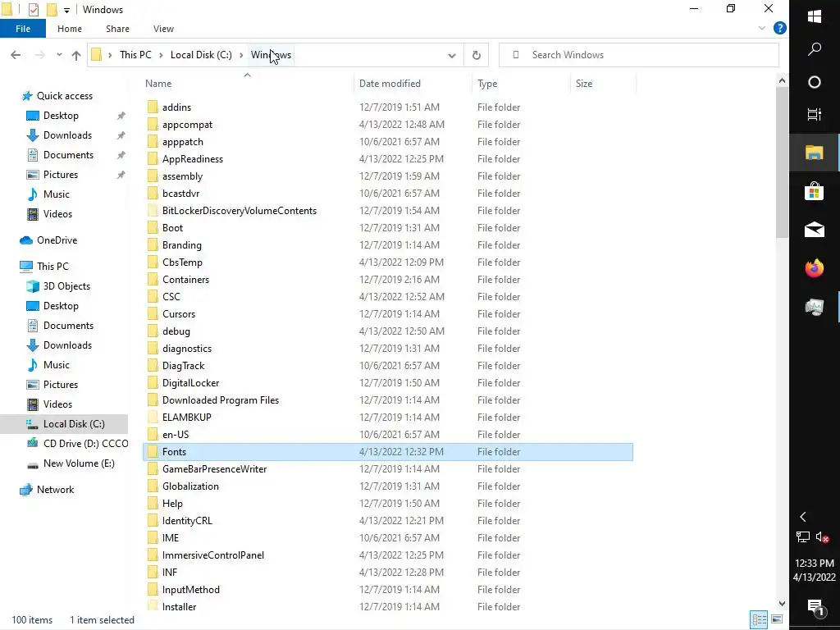The height and width of the screenshot is (630, 840).
Task: Click the Properties quick access toolbar icon
Action: click(33, 9)
